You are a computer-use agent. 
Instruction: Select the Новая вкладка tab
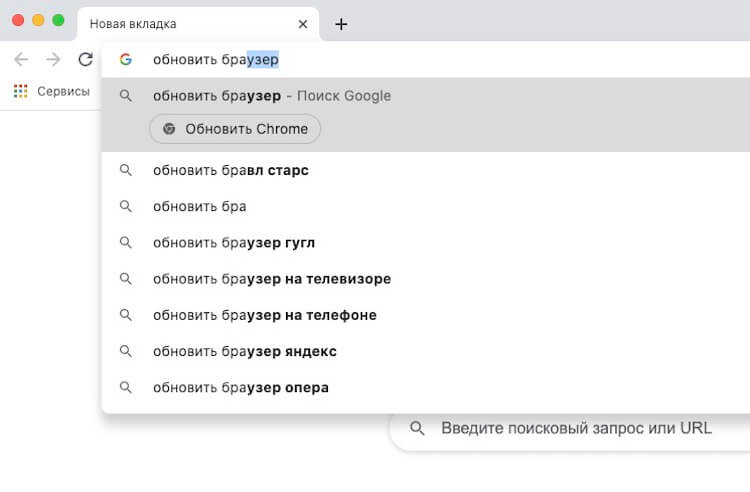(x=198, y=24)
